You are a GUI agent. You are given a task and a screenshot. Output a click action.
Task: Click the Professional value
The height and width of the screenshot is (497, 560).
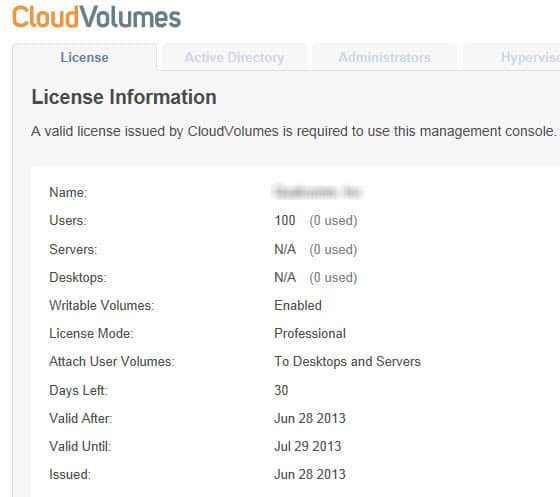[x=310, y=333]
